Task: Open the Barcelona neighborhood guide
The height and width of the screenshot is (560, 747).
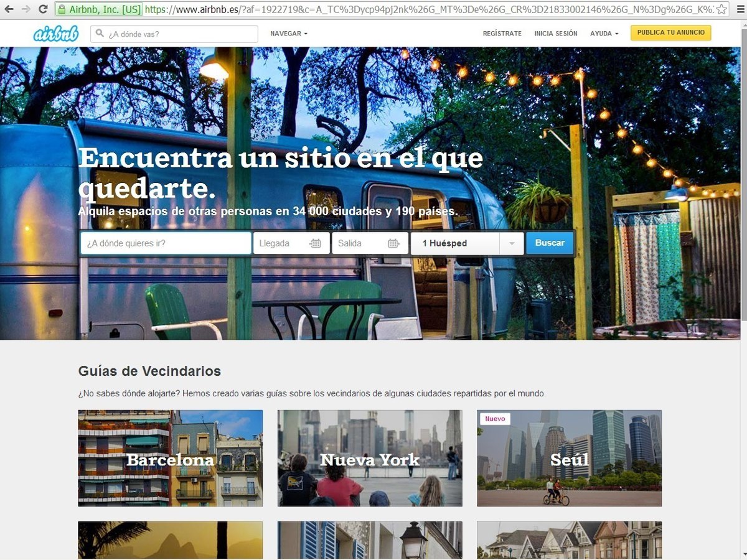Action: (x=170, y=458)
